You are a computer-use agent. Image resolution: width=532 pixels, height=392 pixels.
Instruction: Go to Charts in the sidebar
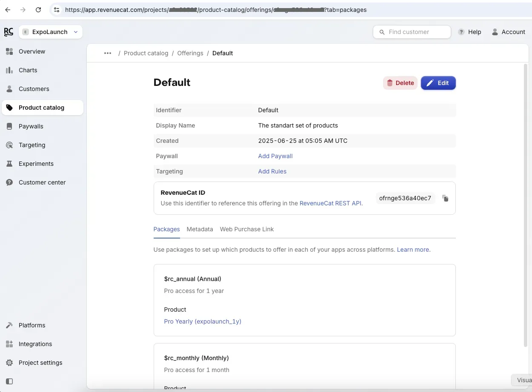(x=43, y=70)
